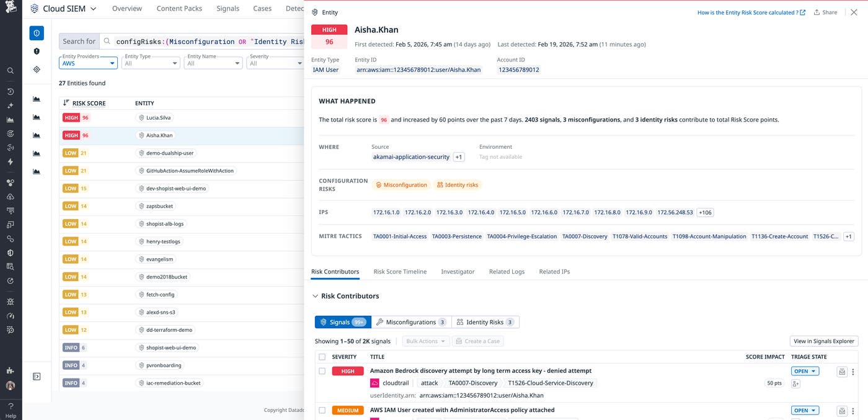Open Content Packs from the top navigation

pyautogui.click(x=179, y=8)
